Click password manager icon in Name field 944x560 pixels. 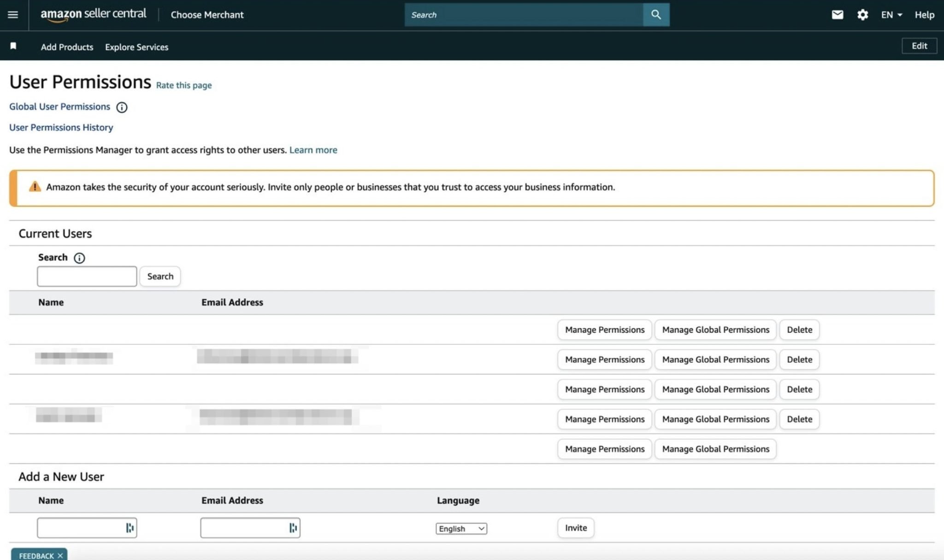tap(130, 528)
